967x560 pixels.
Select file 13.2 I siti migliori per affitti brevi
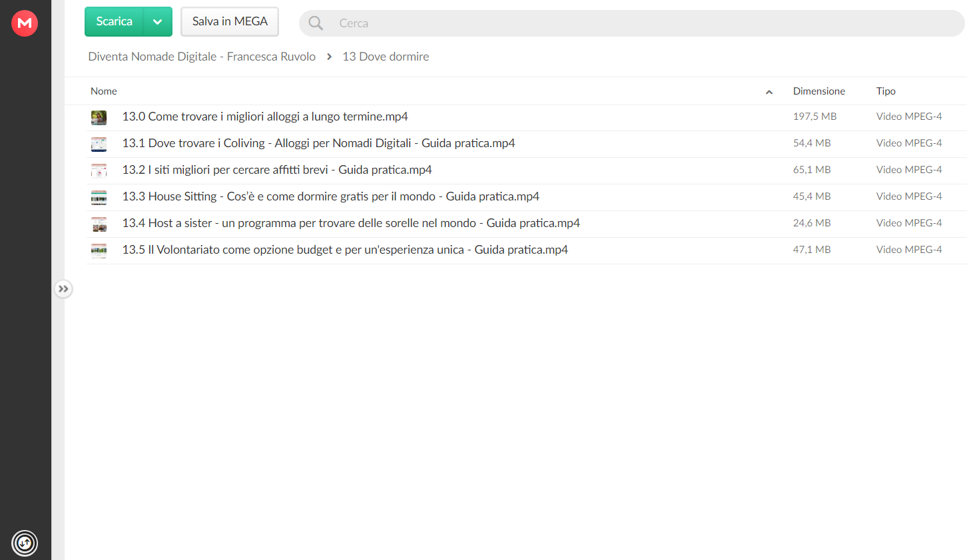(x=277, y=170)
